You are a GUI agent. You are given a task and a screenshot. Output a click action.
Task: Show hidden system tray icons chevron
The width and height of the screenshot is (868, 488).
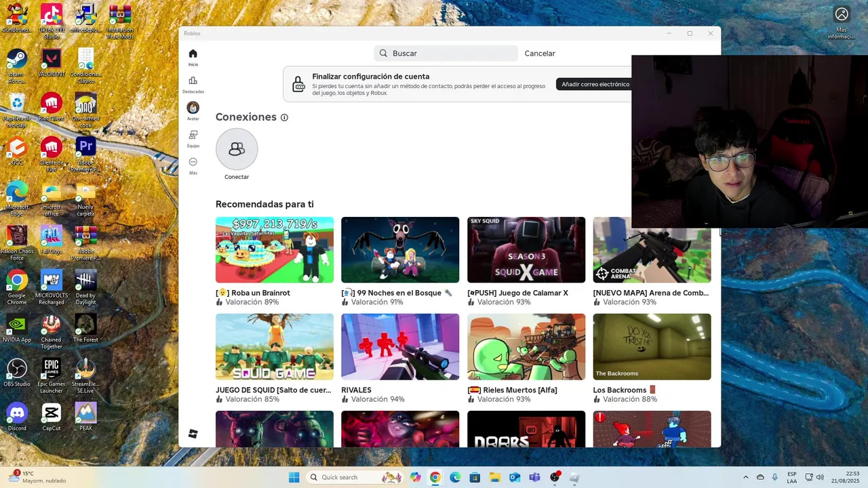[x=746, y=477]
